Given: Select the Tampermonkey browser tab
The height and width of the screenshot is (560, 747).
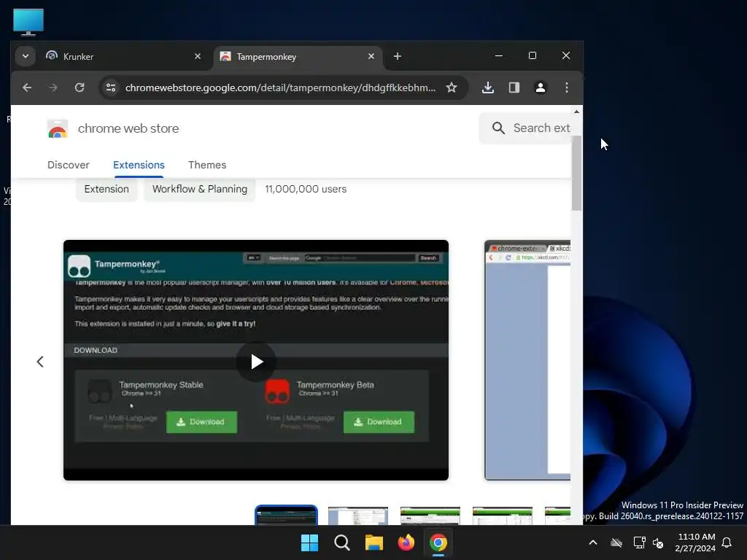Looking at the screenshot, I should [298, 56].
